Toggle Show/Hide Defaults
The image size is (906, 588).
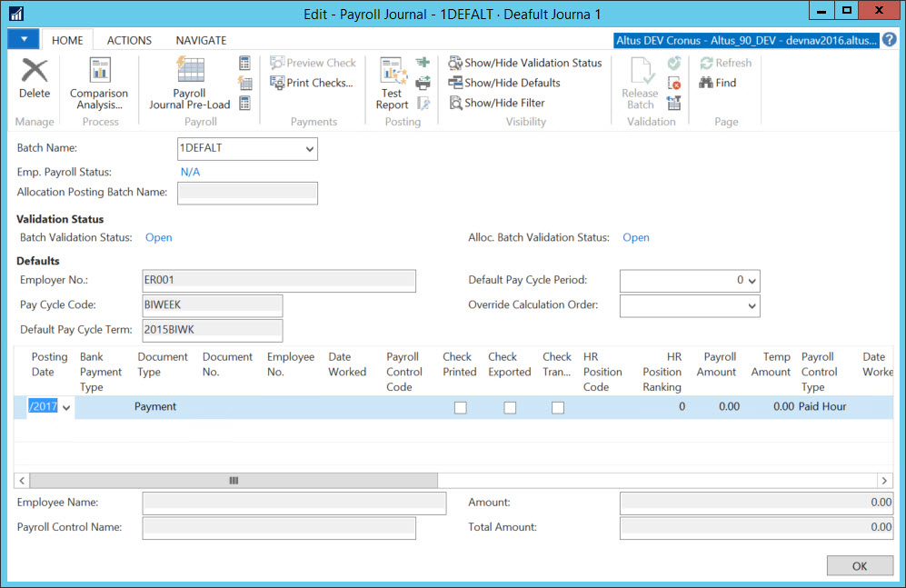click(x=504, y=83)
